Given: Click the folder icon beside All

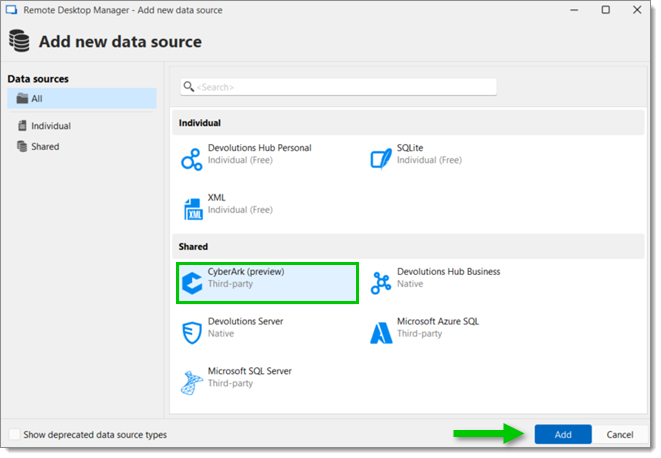Looking at the screenshot, I should click(x=22, y=99).
